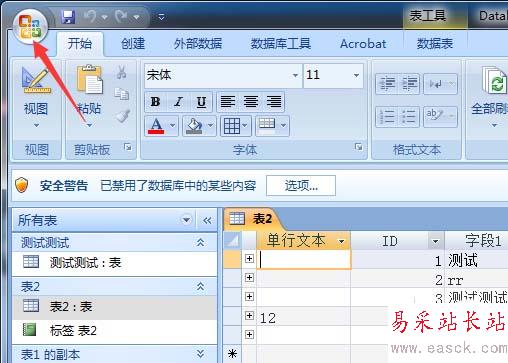Click the scissors Cut icon
This screenshot has height=363, width=508.
click(x=122, y=72)
